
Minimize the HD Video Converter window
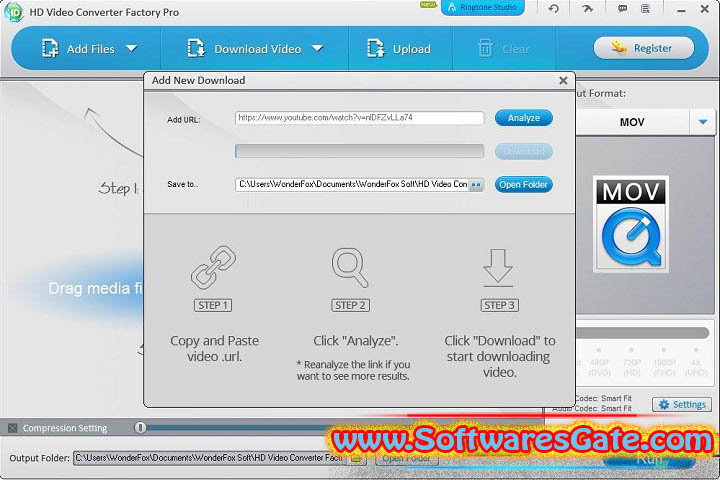681,9
